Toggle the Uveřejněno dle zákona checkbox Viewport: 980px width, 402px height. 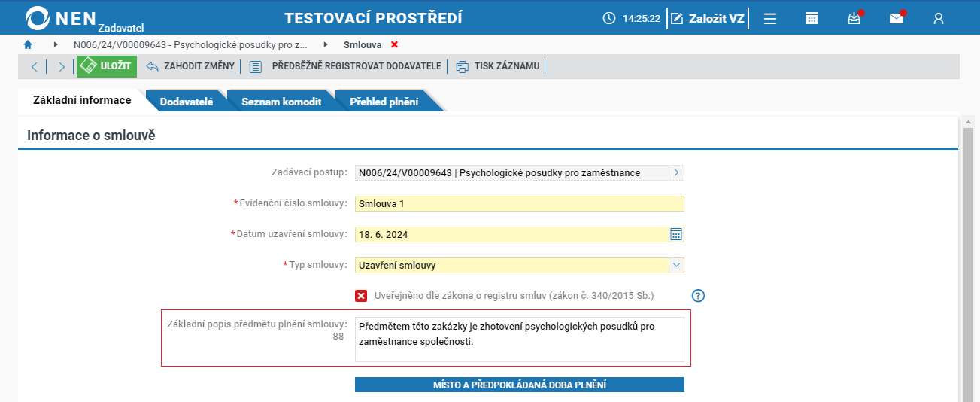tap(361, 296)
